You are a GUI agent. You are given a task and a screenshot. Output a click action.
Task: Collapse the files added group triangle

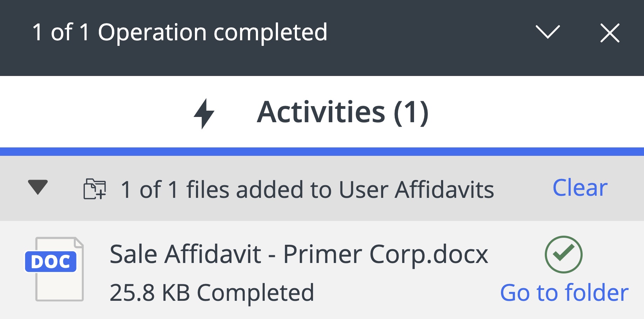click(38, 187)
